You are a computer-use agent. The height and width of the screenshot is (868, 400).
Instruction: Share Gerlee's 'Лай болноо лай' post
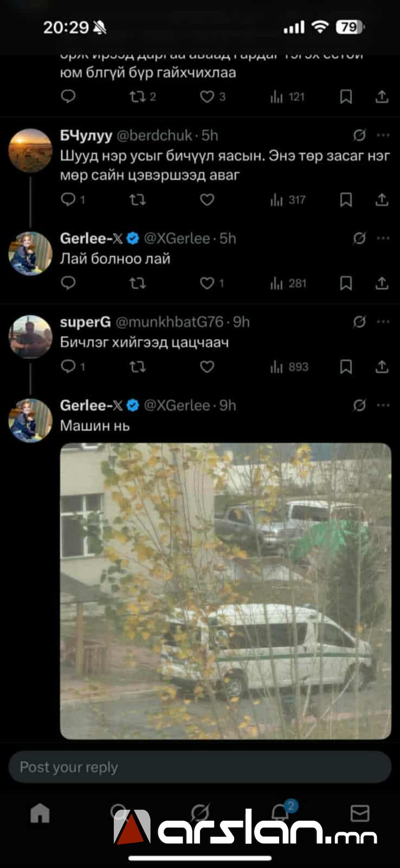tap(382, 283)
